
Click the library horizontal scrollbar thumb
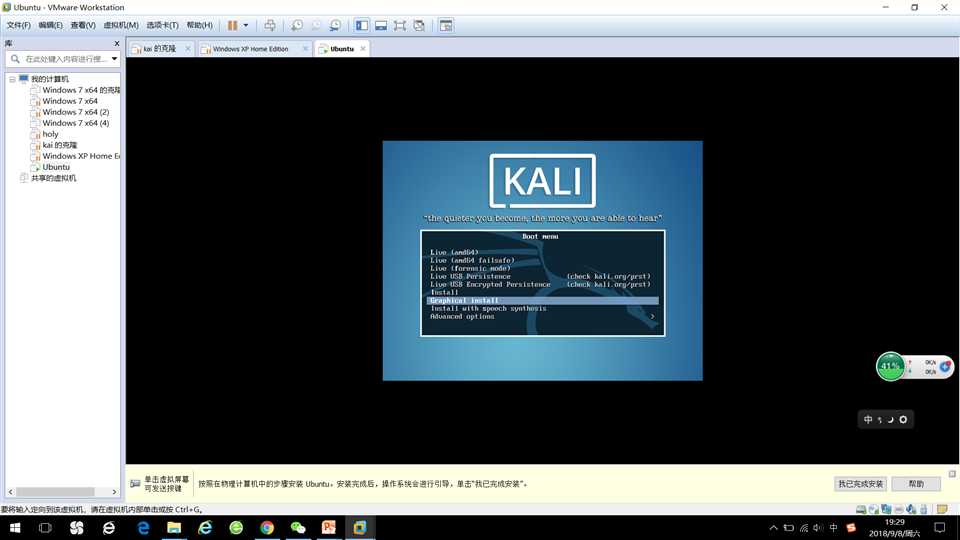(x=55, y=492)
